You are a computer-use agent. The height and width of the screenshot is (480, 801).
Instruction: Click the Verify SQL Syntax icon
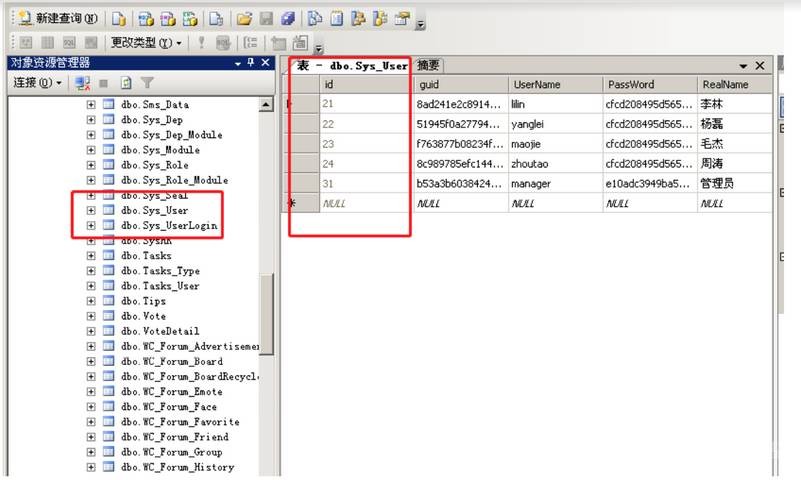tap(223, 43)
